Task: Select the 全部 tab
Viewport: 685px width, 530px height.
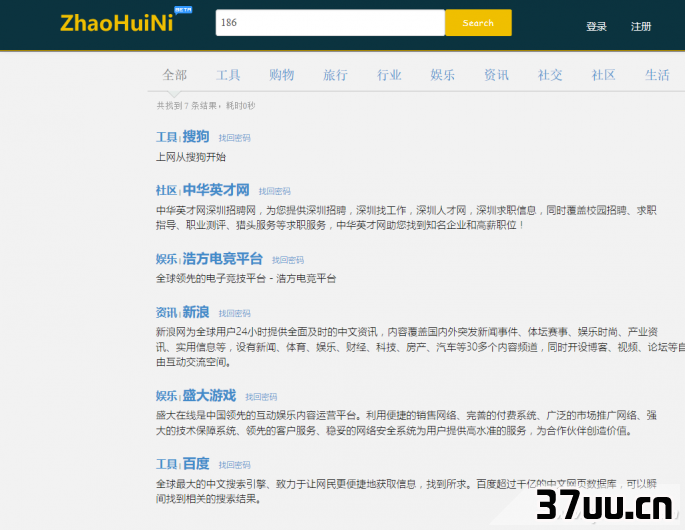Action: coord(174,75)
